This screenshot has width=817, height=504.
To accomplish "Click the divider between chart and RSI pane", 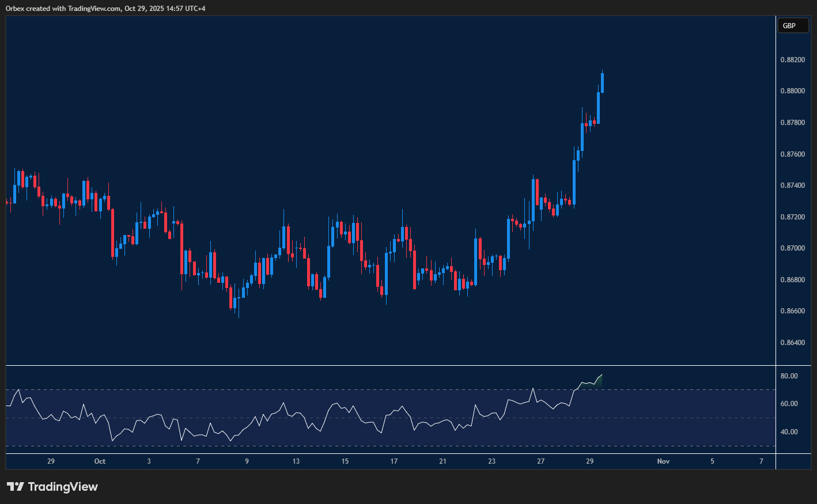I will tap(386, 365).
